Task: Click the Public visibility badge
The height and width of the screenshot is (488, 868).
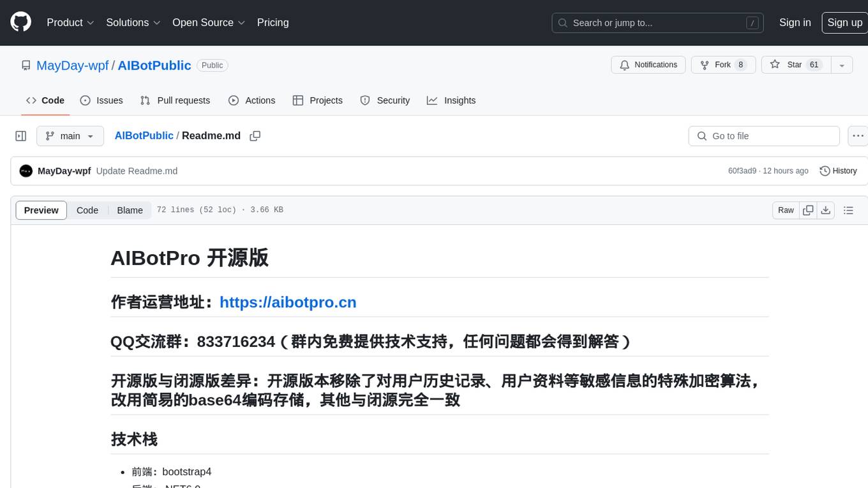Action: [x=213, y=65]
